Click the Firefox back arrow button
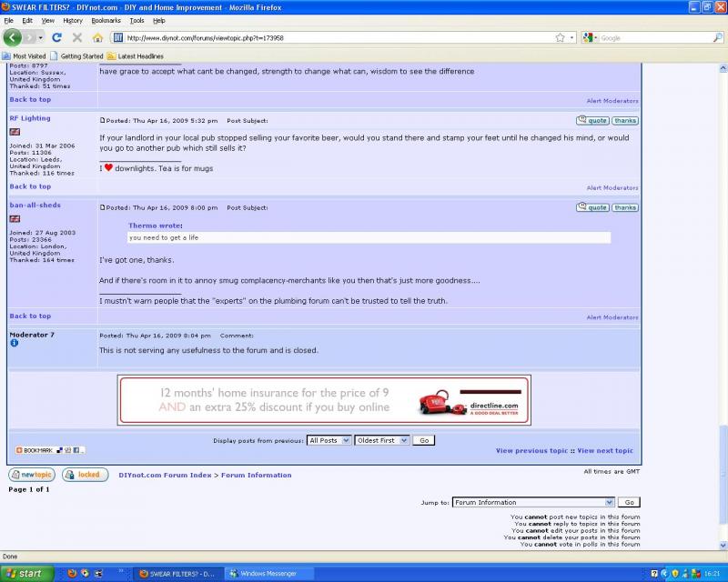The width and height of the screenshot is (728, 582). click(x=13, y=37)
